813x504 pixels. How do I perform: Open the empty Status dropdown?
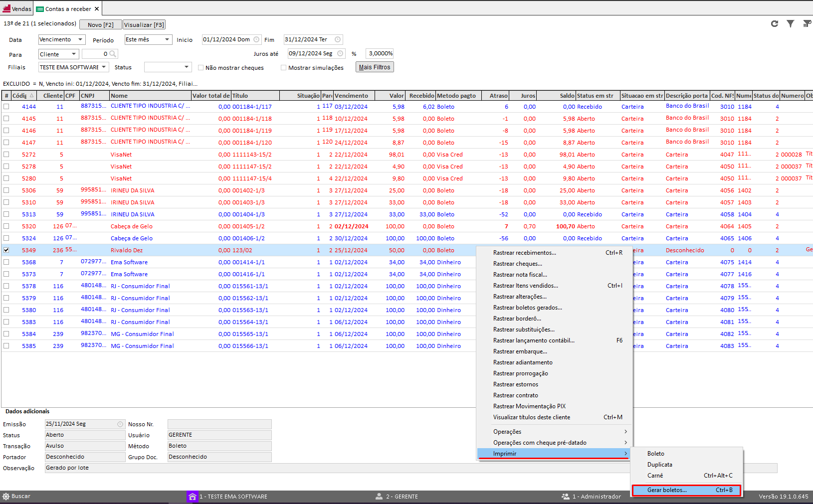(x=168, y=67)
